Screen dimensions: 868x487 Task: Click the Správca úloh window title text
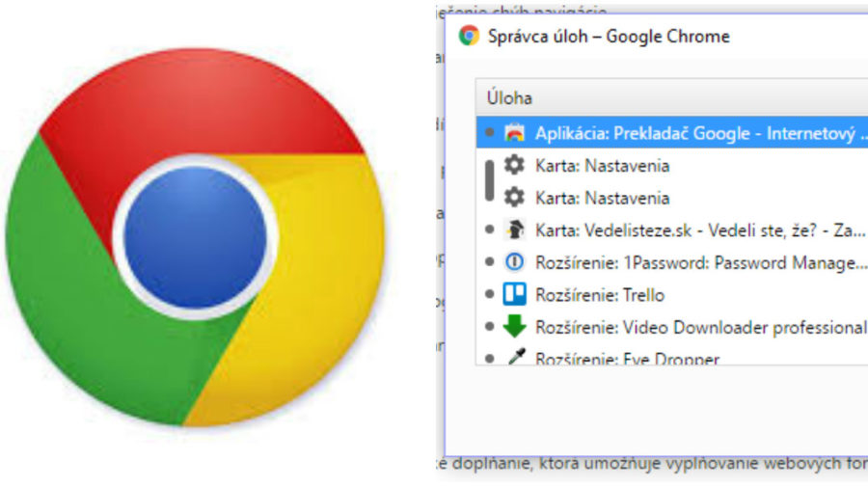click(x=609, y=37)
